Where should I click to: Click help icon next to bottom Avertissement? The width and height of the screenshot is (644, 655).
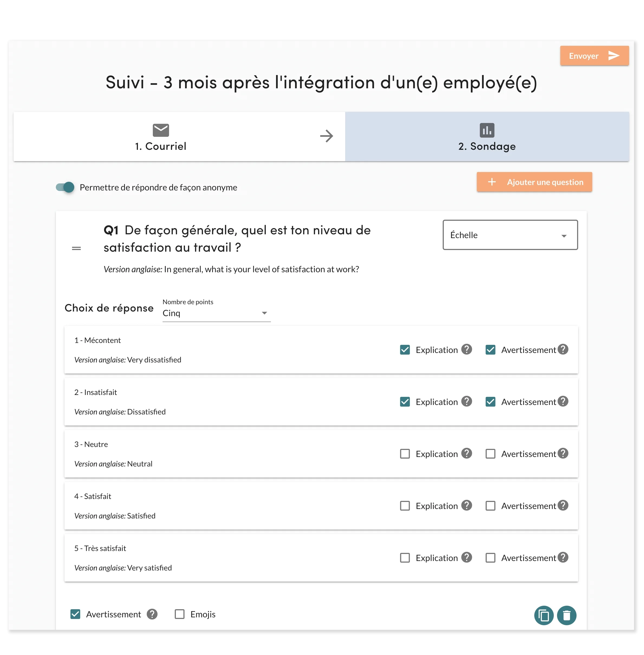152,614
